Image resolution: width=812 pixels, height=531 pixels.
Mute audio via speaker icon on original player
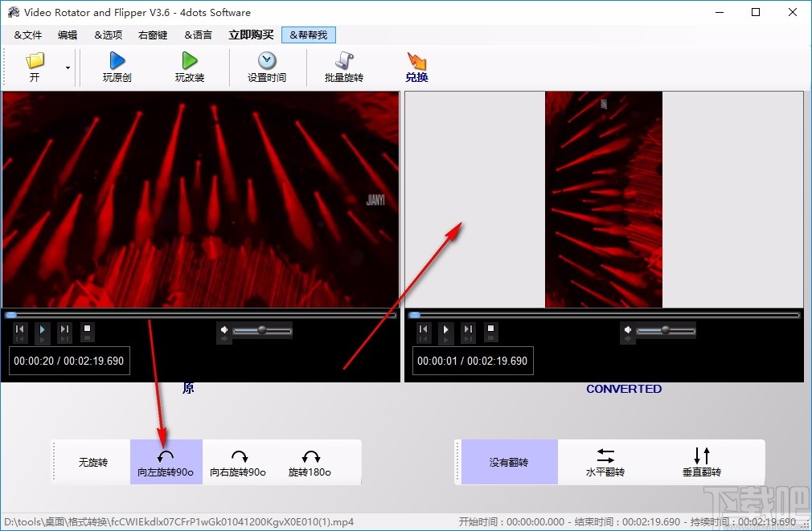click(x=224, y=330)
